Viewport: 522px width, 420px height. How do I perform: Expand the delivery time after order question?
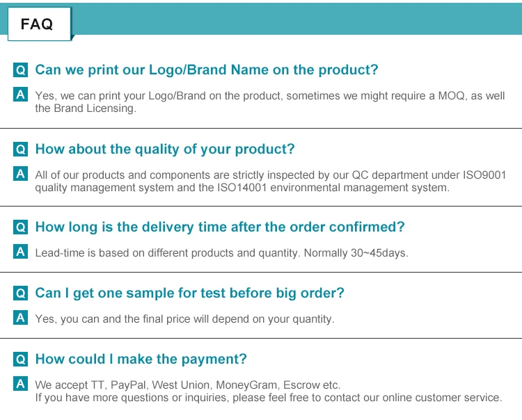tap(219, 227)
